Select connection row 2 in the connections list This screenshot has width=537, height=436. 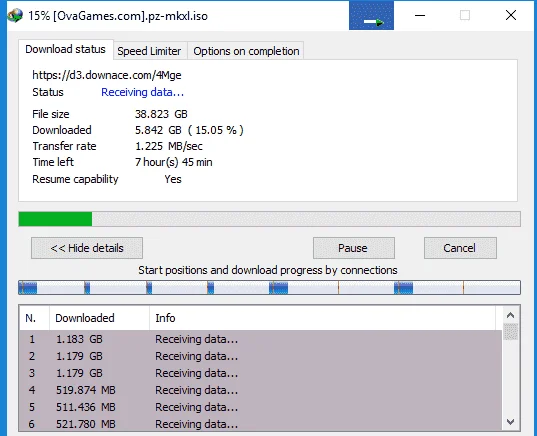(x=261, y=356)
